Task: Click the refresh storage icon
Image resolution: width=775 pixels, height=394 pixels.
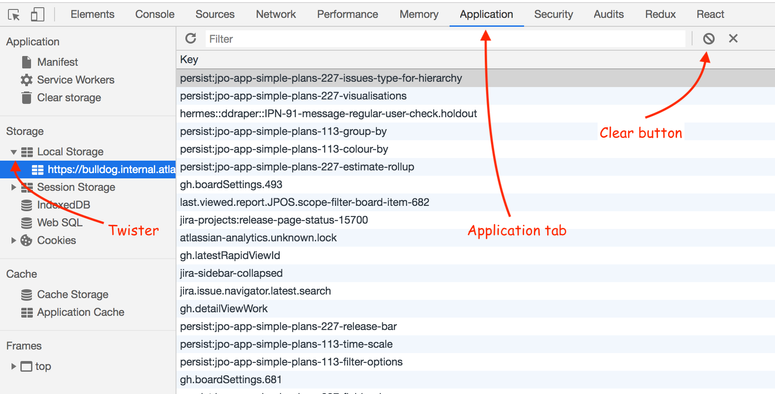Action: point(190,39)
